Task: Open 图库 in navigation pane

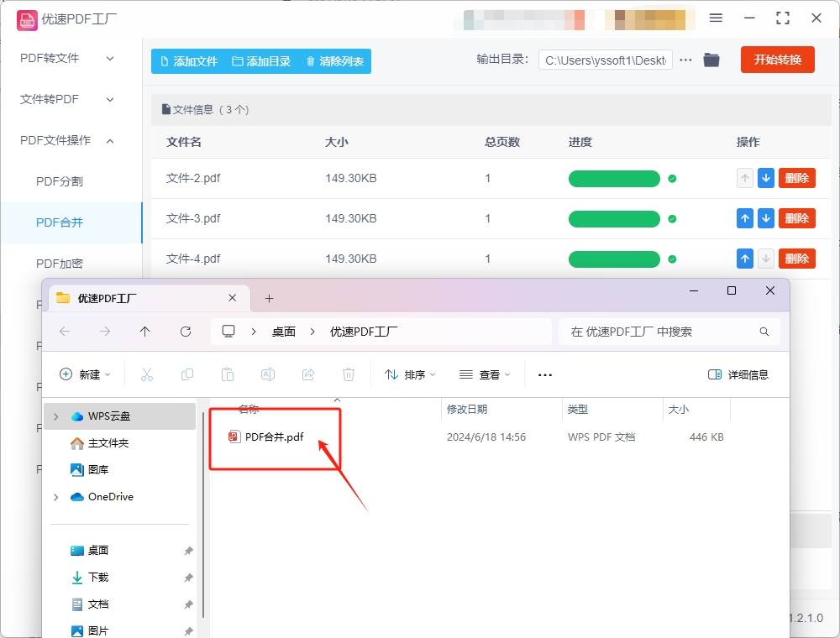Action: pos(90,469)
